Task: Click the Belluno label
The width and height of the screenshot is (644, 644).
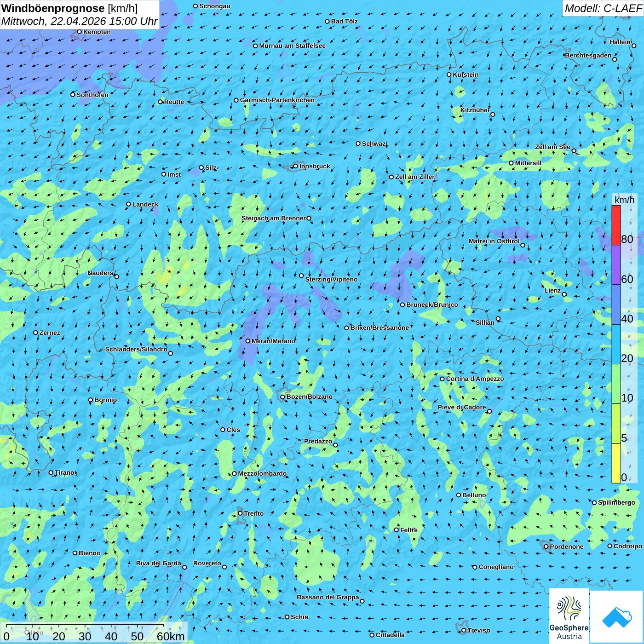Action: click(x=474, y=495)
